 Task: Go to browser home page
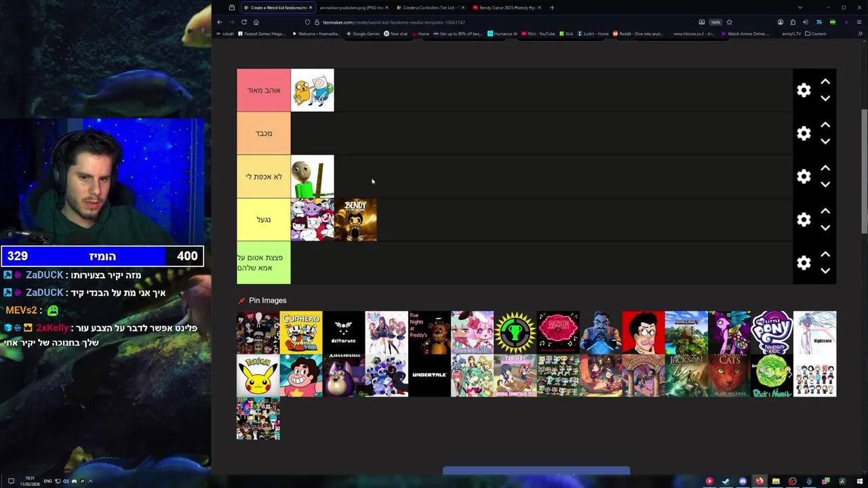256,22
